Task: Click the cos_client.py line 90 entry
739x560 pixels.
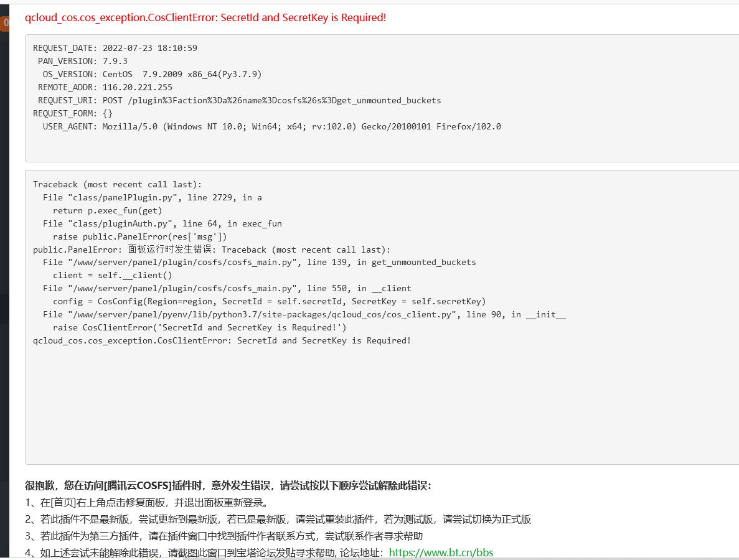Action: tap(304, 315)
